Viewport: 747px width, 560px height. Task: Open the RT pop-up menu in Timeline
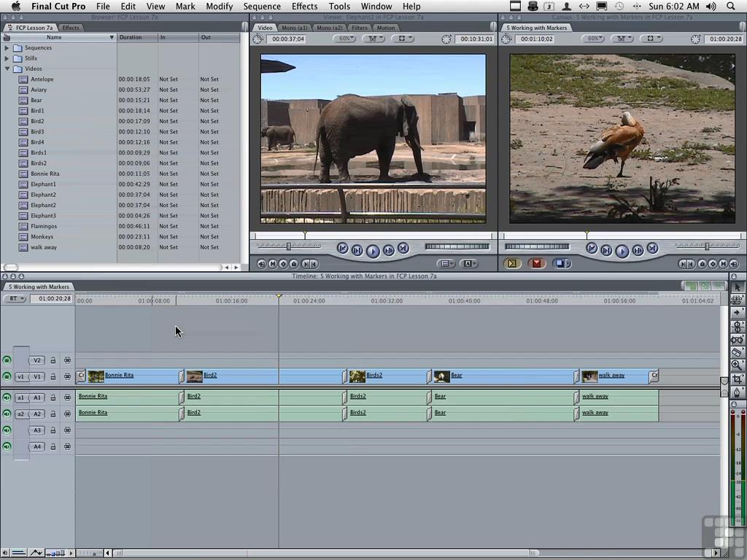[x=15, y=298]
